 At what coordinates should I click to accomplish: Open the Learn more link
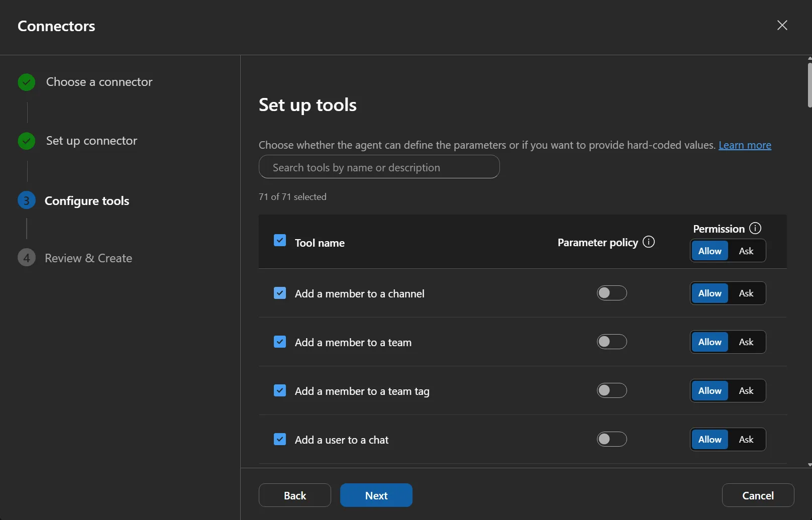click(x=745, y=145)
